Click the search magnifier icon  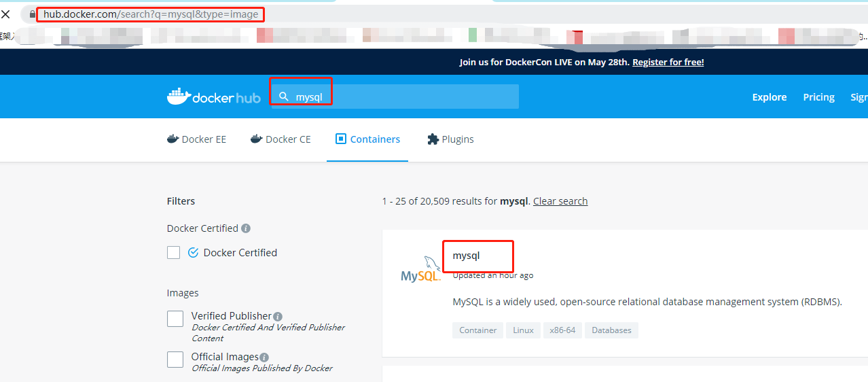tap(284, 97)
